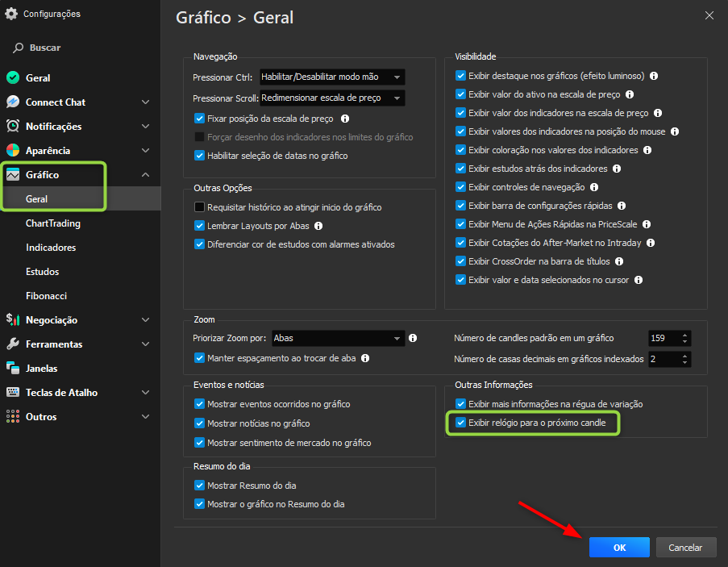The image size is (728, 567).
Task: Click info icon beside Exibir destaque nos gráficos
Action: [654, 76]
